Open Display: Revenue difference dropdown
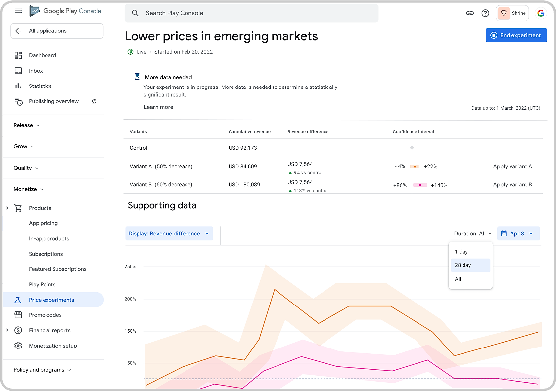 click(x=169, y=234)
